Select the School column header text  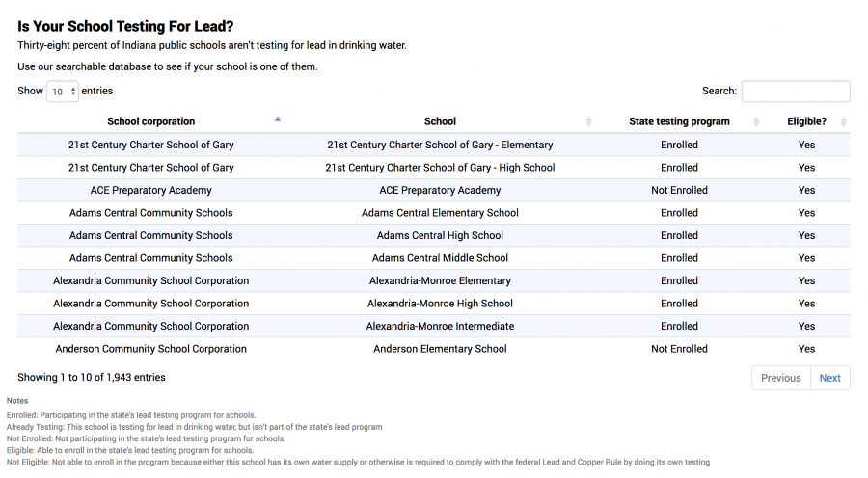440,121
